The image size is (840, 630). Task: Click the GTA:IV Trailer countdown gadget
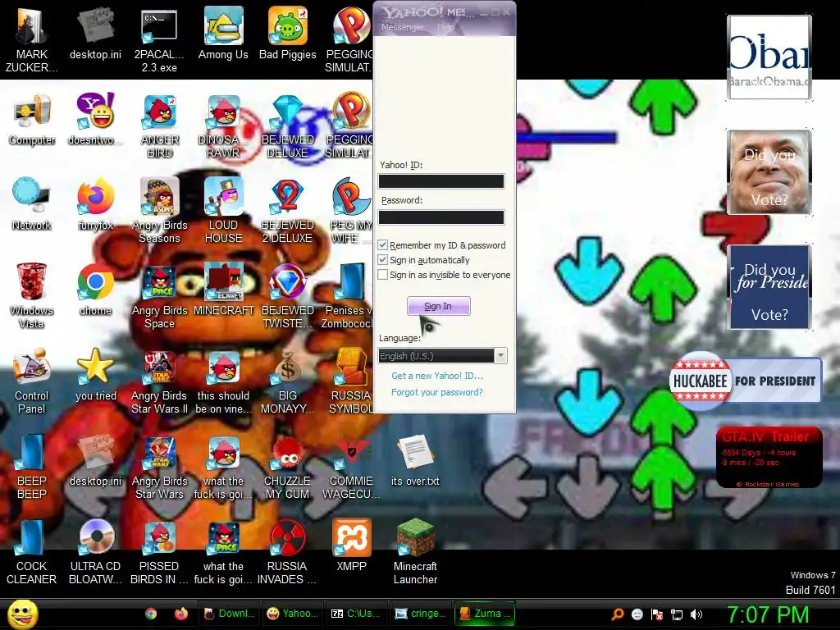pyautogui.click(x=769, y=458)
